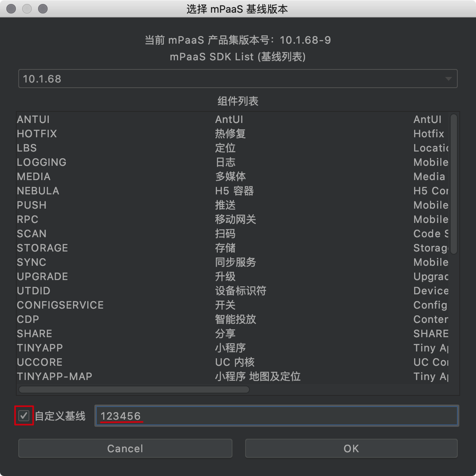The height and width of the screenshot is (476, 476).
Task: Select the CDP row
Action: pos(232,319)
